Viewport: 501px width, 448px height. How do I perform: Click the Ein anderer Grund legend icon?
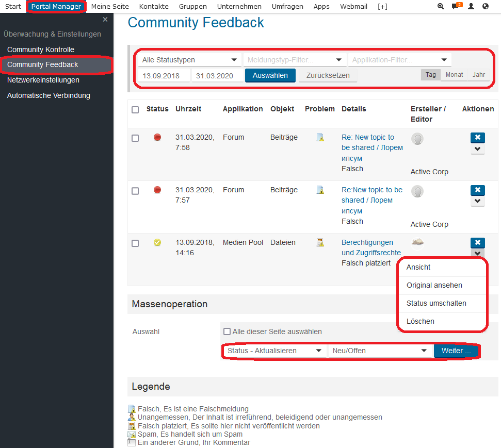click(132, 442)
